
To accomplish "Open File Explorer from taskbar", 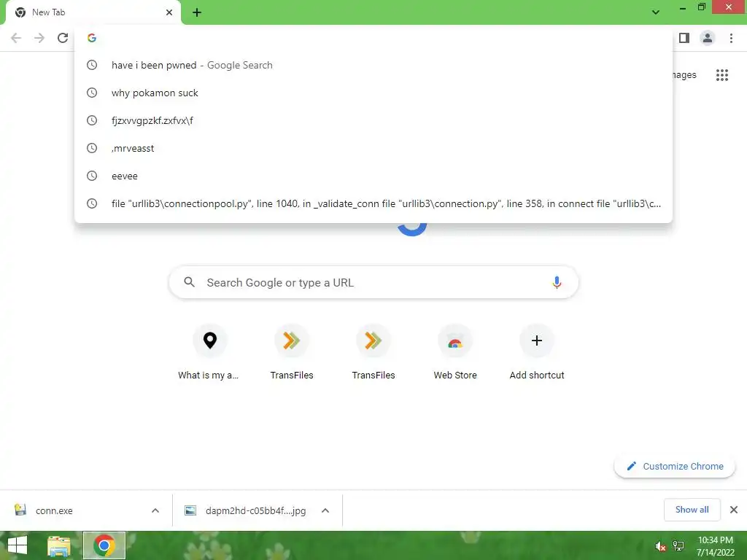I will pos(59,545).
